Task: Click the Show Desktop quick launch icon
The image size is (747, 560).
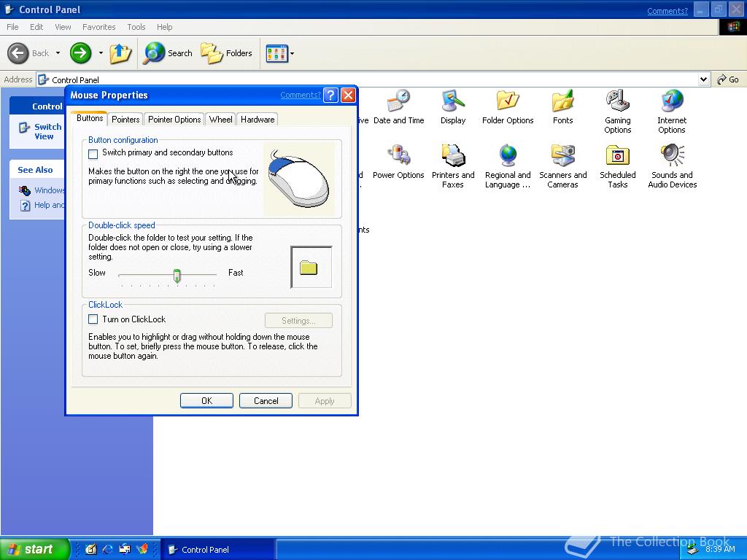Action: click(x=91, y=549)
